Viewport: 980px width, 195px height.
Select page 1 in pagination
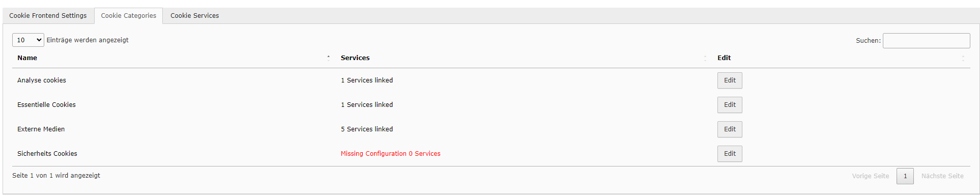coord(905,176)
